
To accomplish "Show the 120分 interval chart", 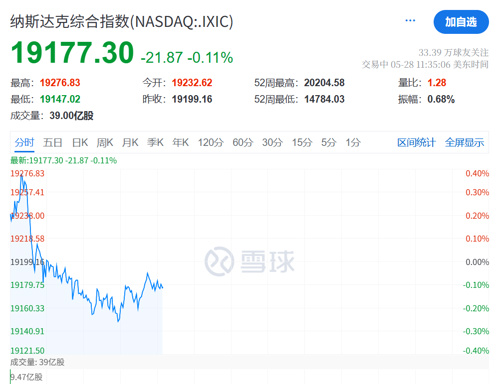I will click(x=211, y=143).
